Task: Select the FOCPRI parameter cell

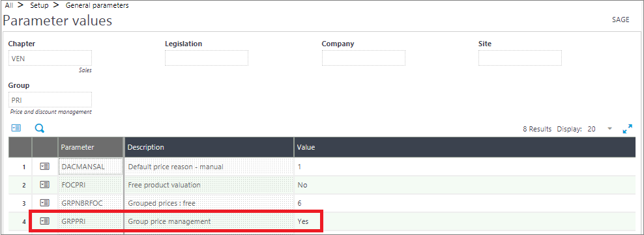Action: 91,185
